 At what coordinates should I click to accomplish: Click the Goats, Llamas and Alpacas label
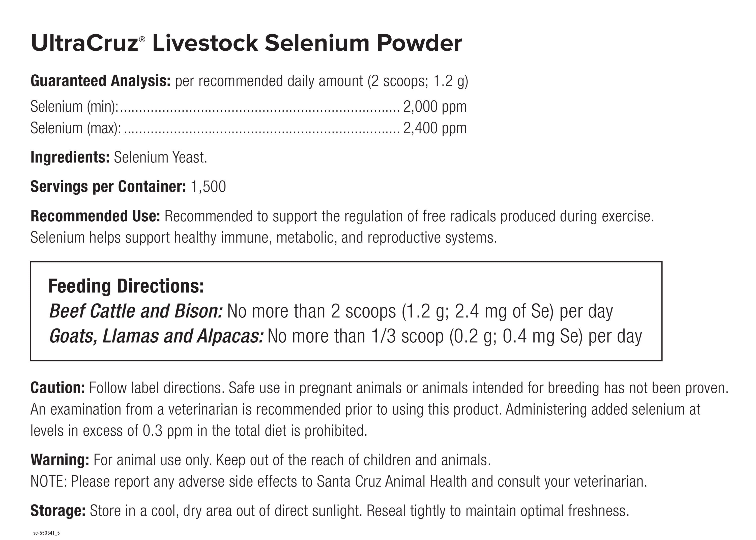(x=156, y=336)
